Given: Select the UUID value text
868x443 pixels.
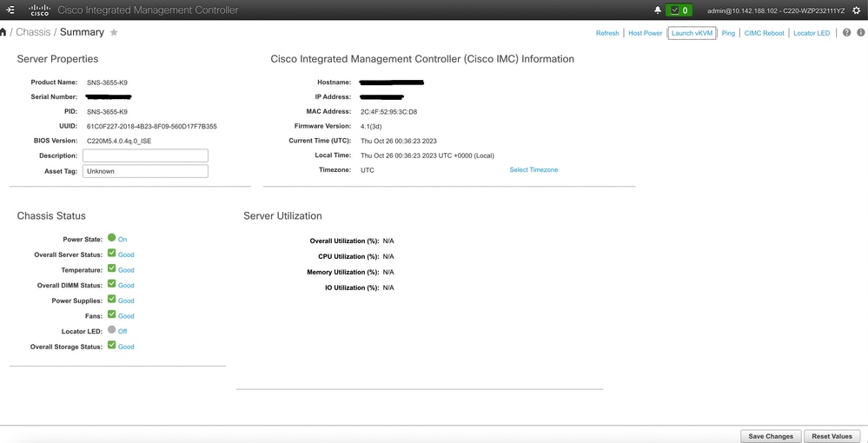Looking at the screenshot, I should (152, 126).
